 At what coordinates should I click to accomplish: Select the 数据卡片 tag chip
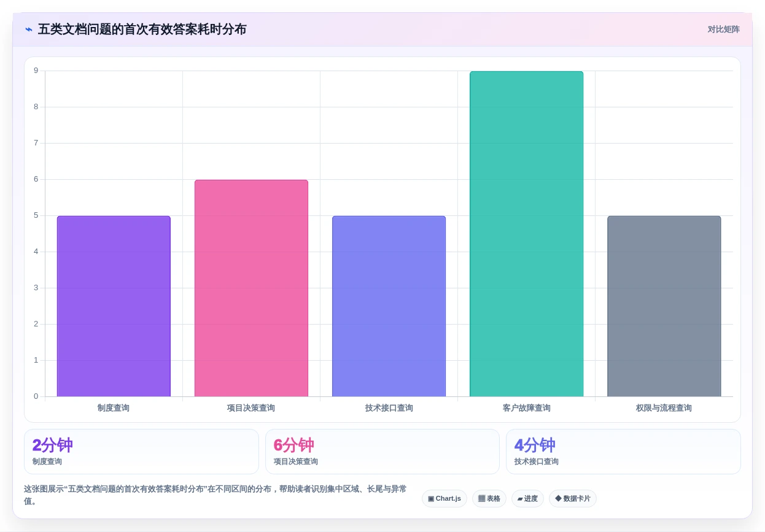click(573, 498)
